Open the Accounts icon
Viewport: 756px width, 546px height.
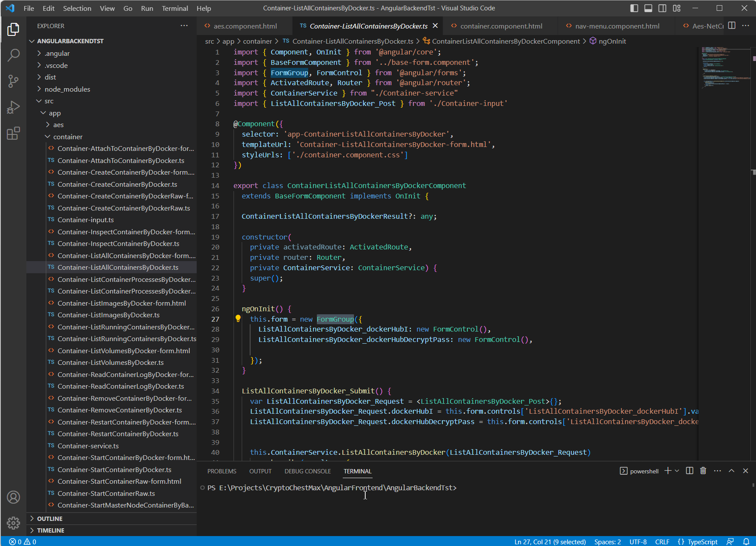point(13,497)
